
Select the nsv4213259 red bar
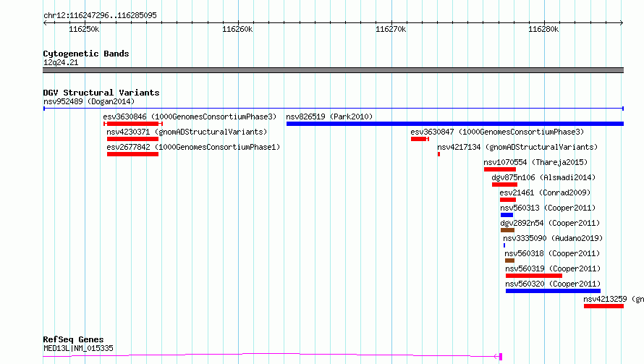(603, 306)
